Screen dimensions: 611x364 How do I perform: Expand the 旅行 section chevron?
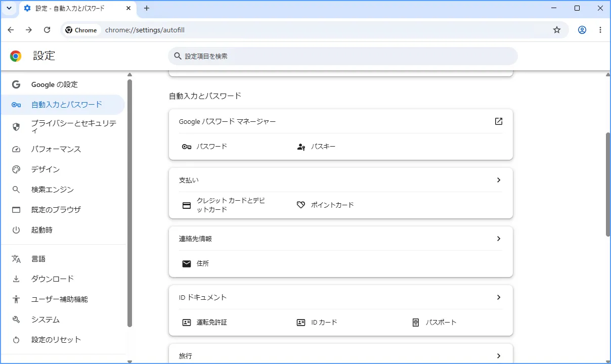(499, 356)
